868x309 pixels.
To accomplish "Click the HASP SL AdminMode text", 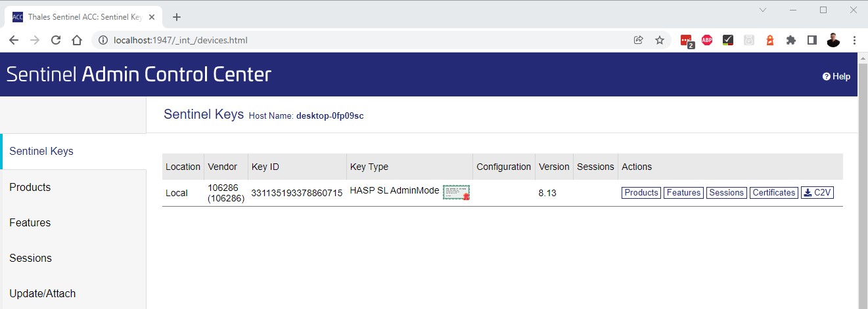I will tap(394, 190).
